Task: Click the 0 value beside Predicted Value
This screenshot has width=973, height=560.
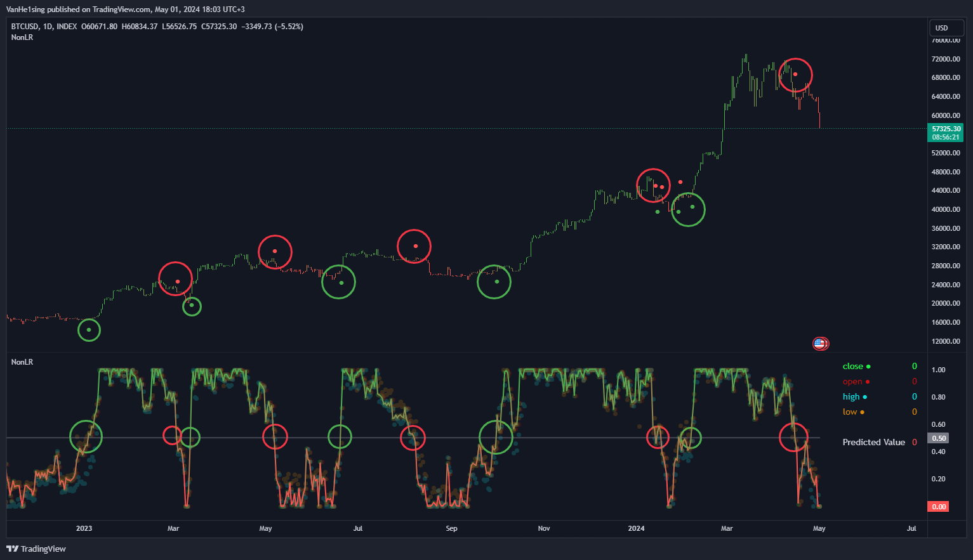Action: 915,442
